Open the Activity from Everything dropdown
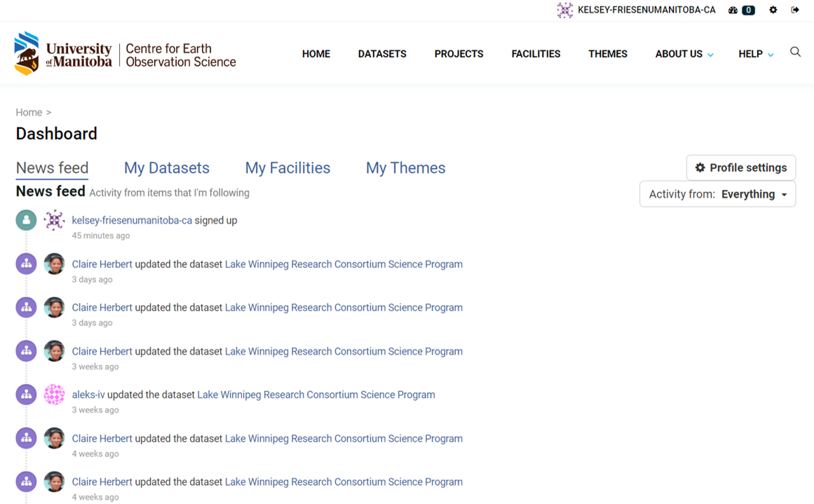The height and width of the screenshot is (504, 814). point(717,194)
